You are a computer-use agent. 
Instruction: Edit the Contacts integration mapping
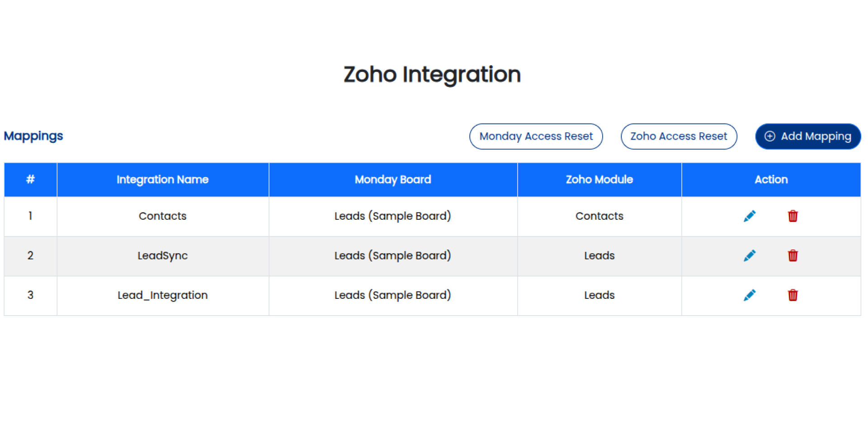point(749,216)
